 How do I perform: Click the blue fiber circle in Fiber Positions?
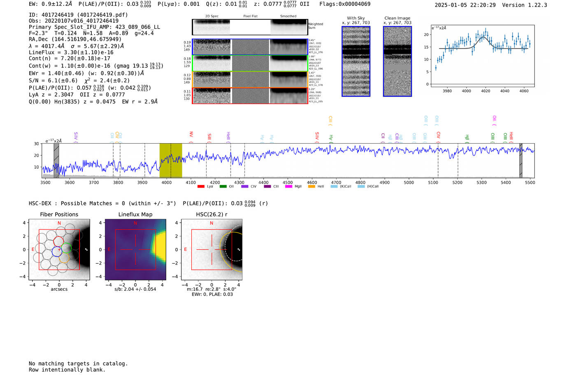point(57,252)
